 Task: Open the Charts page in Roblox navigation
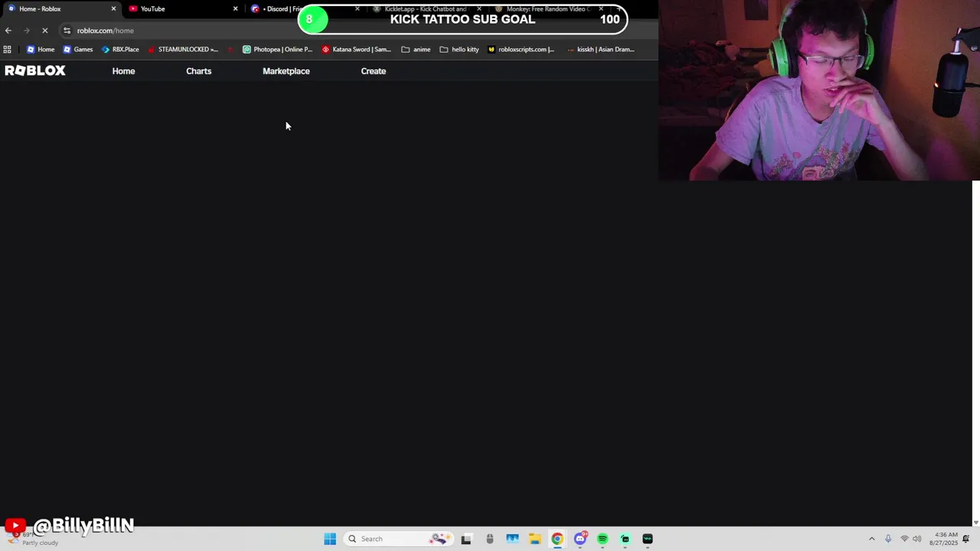click(198, 71)
